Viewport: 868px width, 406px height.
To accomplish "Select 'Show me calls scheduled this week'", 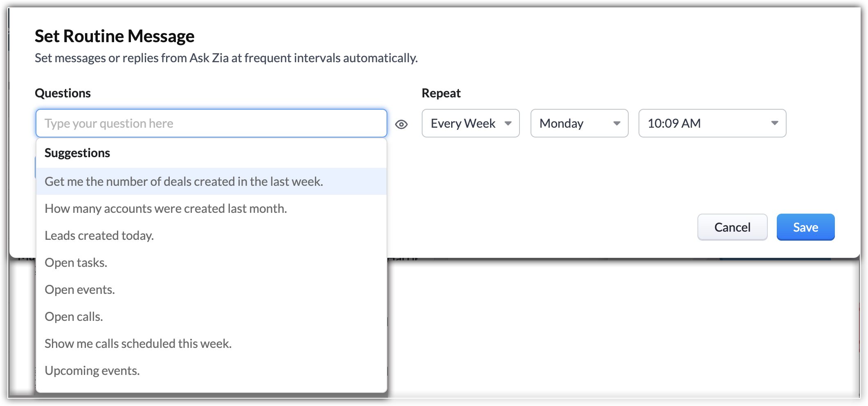I will [x=138, y=343].
